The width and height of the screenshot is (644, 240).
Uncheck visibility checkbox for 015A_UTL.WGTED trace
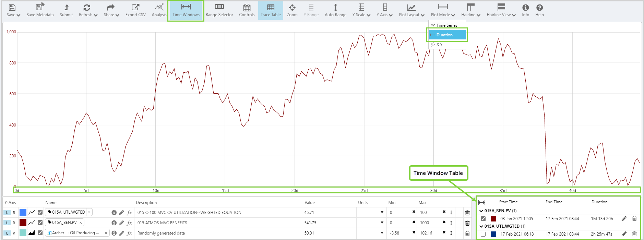coord(40,212)
